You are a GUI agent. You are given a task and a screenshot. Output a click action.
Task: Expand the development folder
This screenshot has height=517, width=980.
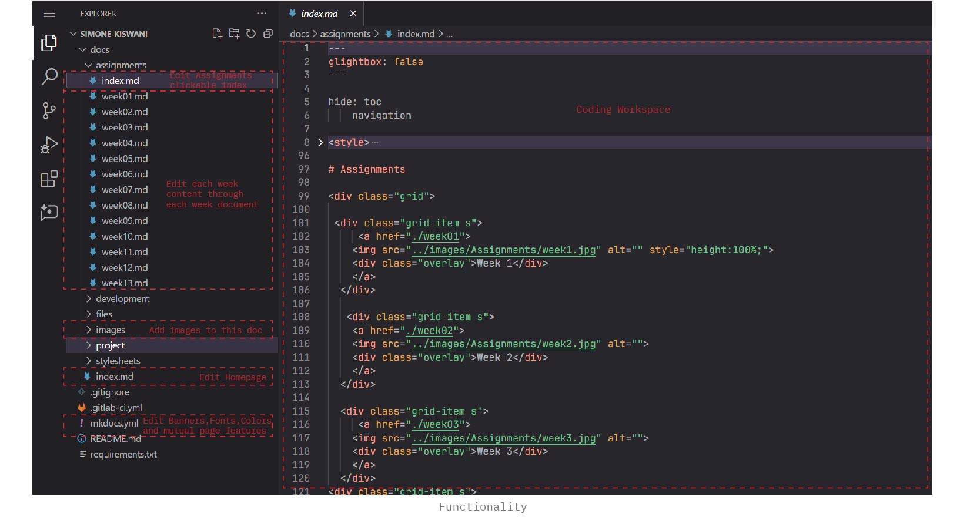coord(122,299)
